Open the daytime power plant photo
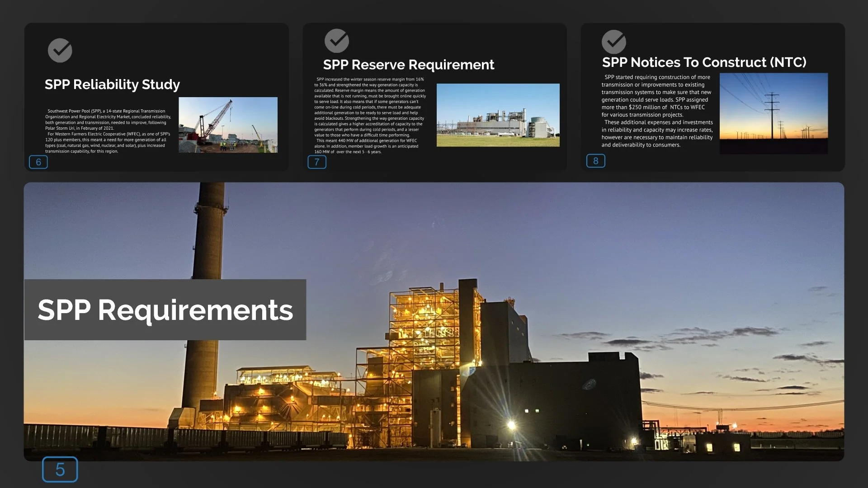This screenshot has height=488, width=868. coord(498,115)
